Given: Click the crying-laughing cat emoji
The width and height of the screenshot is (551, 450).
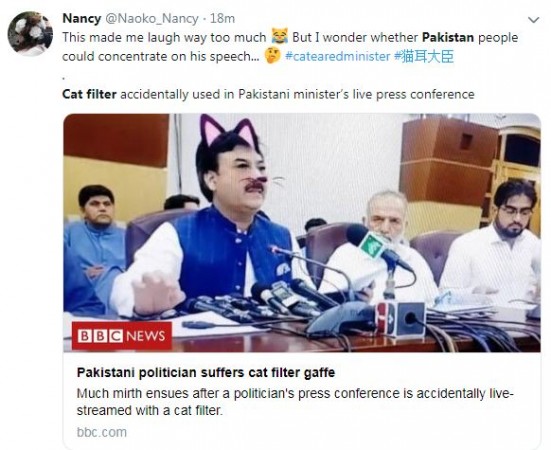Looking at the screenshot, I should click(x=280, y=36).
